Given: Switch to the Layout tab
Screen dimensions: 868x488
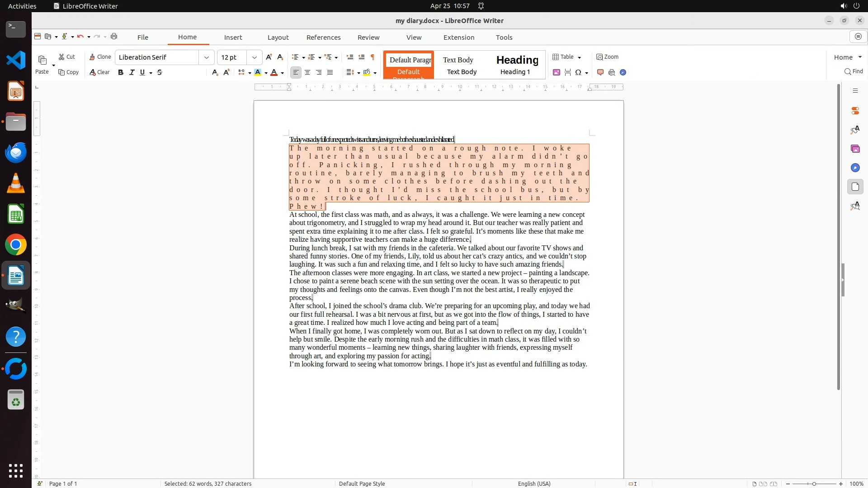Looking at the screenshot, I should coord(278,38).
